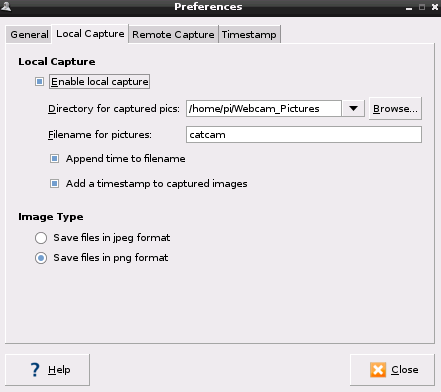
Task: Click the application icon in title bar
Action: (6, 6)
